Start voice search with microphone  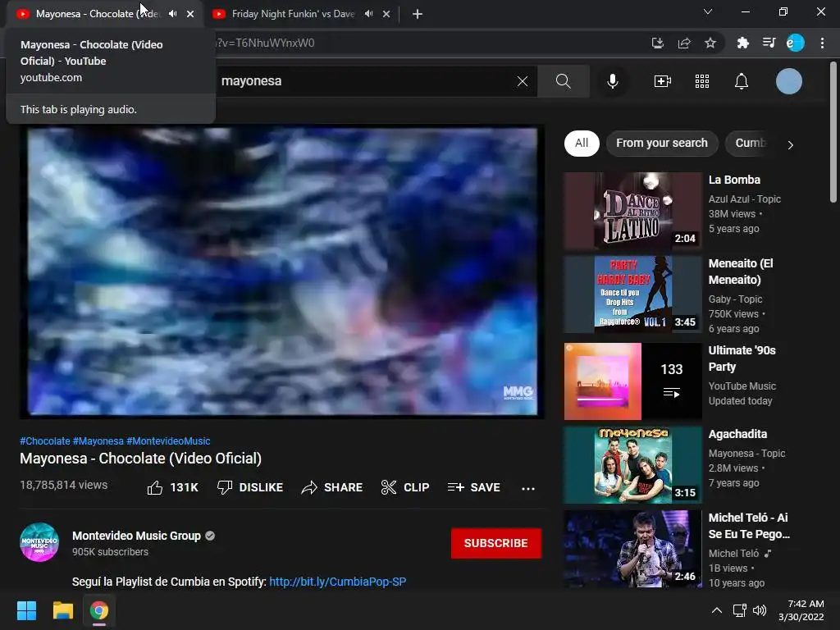[612, 81]
